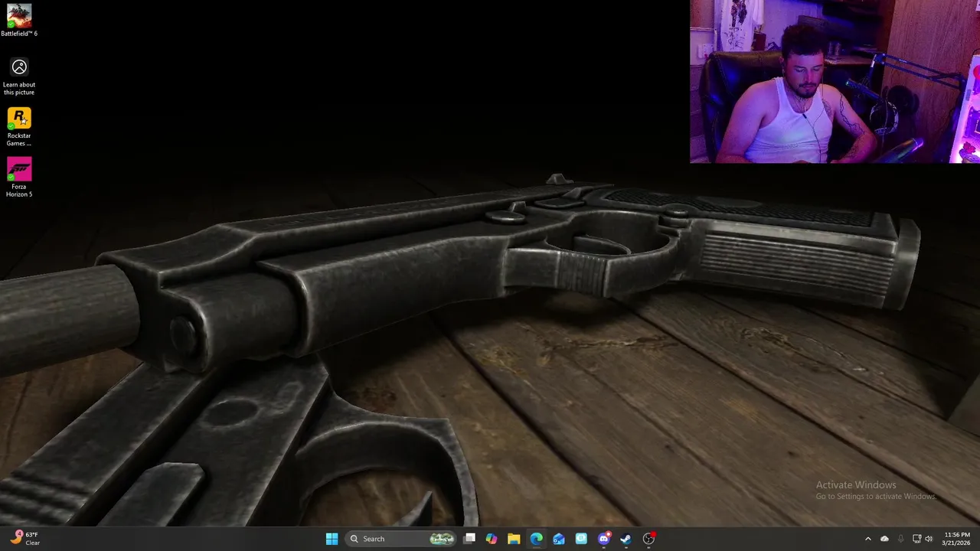
Task: Click the OneDrive cloud tray icon
Action: coord(884,539)
